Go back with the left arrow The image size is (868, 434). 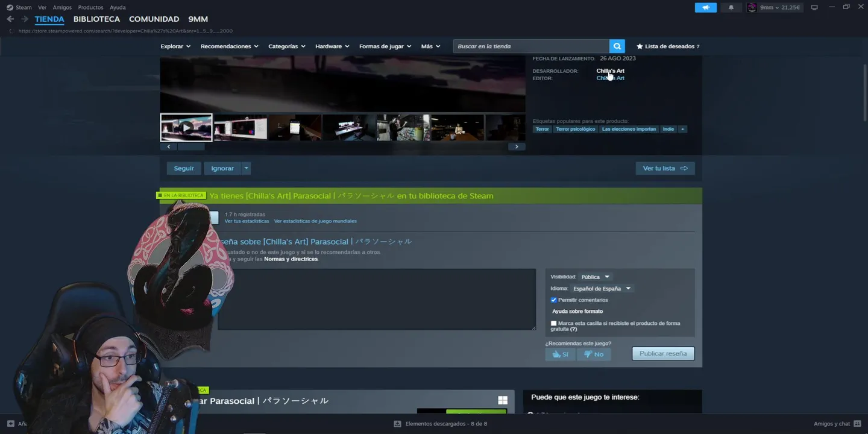10,19
